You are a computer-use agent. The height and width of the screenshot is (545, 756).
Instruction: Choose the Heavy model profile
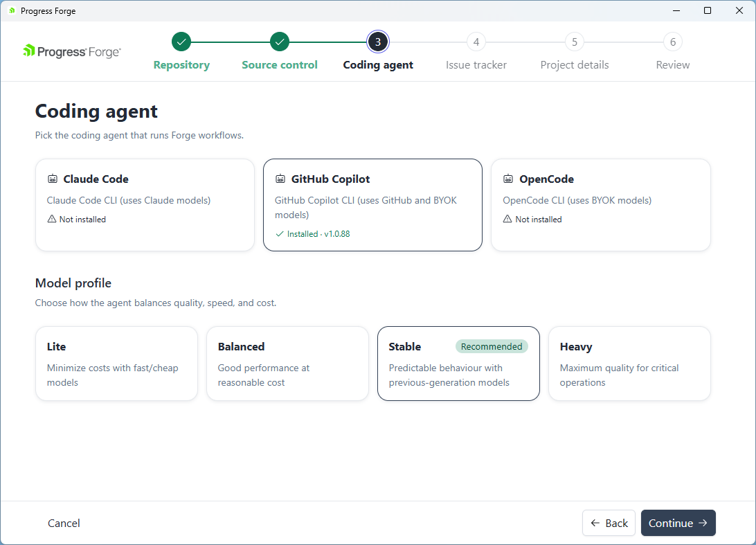pos(629,364)
